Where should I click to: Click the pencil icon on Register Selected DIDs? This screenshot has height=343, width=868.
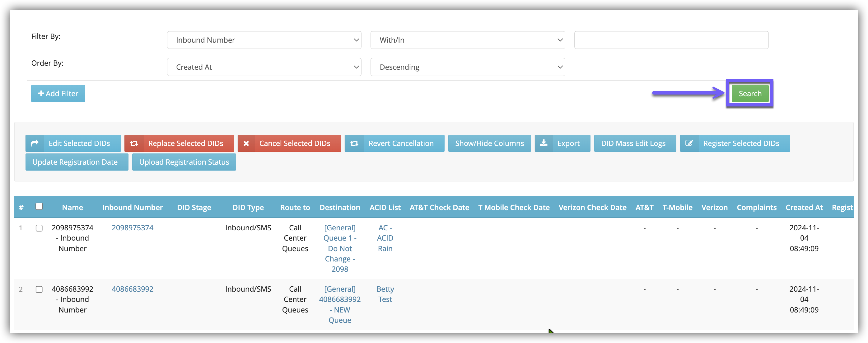pyautogui.click(x=689, y=143)
